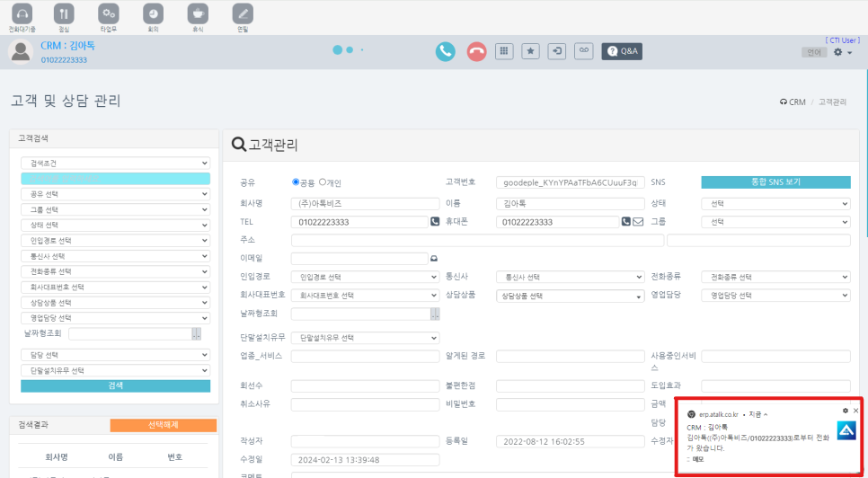Open voicemail via the tape icon
This screenshot has width=868, height=478.
(x=583, y=51)
